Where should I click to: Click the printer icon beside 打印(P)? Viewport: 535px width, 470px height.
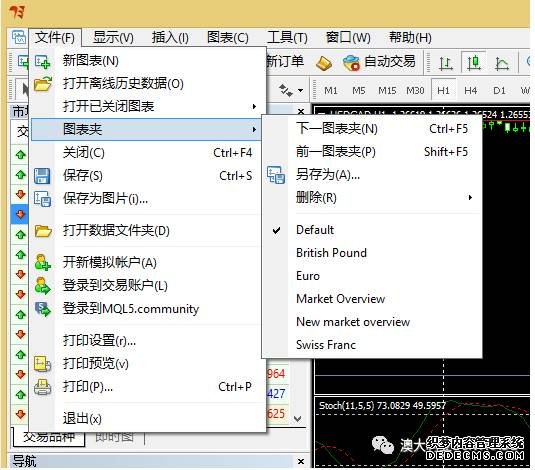click(x=43, y=387)
